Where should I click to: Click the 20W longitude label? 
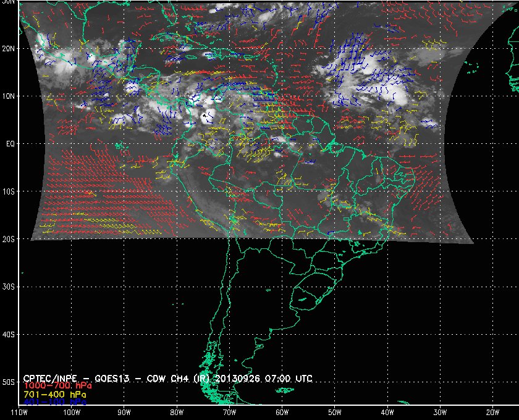[492, 413]
